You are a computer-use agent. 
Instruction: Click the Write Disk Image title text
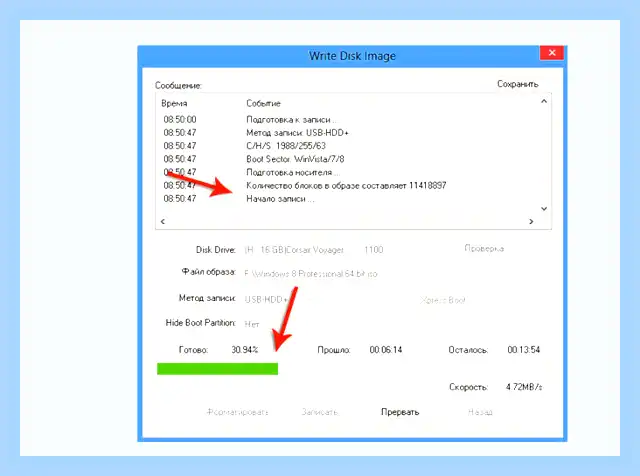(352, 56)
